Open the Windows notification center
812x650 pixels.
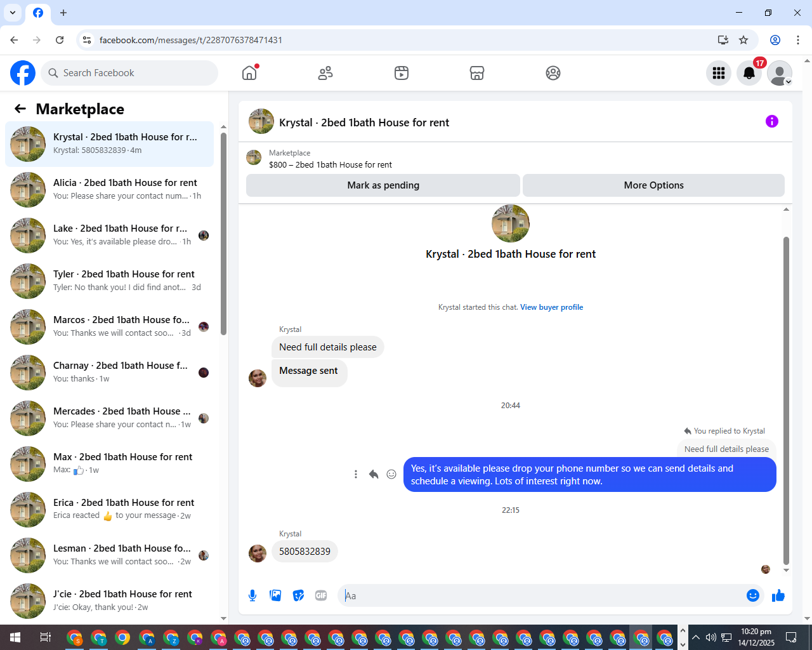point(791,637)
